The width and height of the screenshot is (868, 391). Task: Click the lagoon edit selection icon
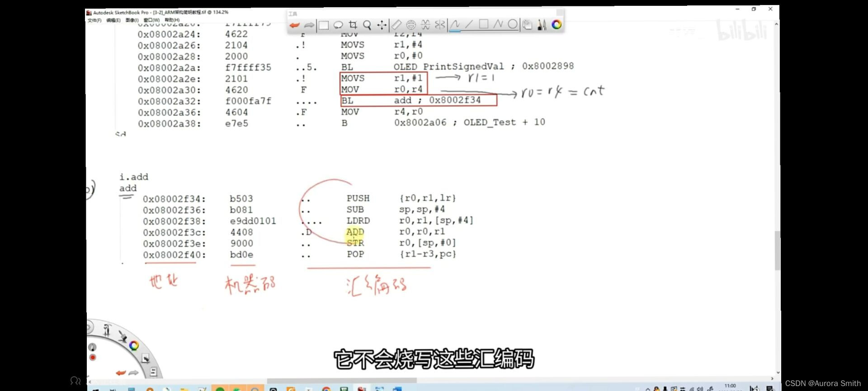[x=146, y=359]
